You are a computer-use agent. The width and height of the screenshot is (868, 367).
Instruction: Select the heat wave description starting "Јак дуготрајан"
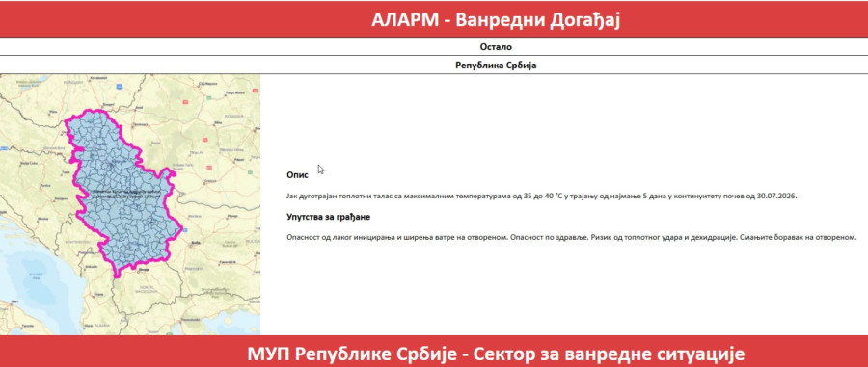541,197
